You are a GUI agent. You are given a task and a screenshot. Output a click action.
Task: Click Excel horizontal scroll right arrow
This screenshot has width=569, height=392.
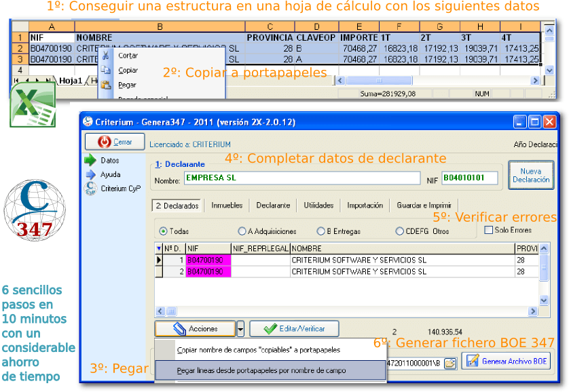click(x=535, y=81)
